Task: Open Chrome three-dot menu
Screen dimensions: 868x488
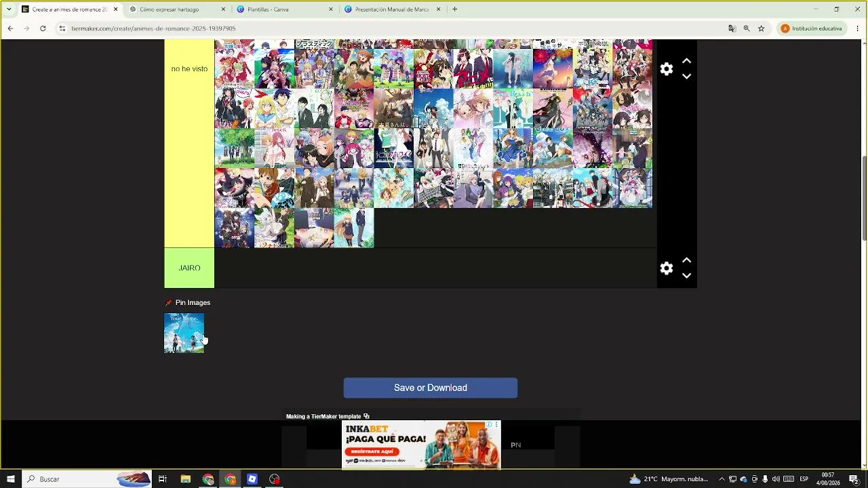Action: tap(858, 28)
